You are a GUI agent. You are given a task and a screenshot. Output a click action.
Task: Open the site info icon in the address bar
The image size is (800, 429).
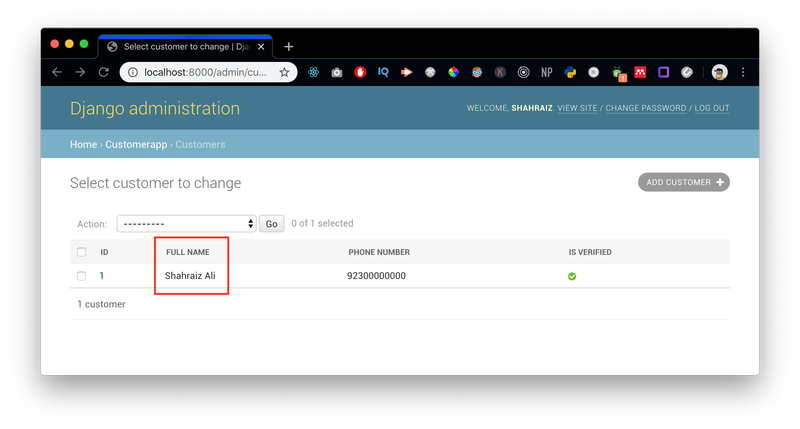pos(133,72)
